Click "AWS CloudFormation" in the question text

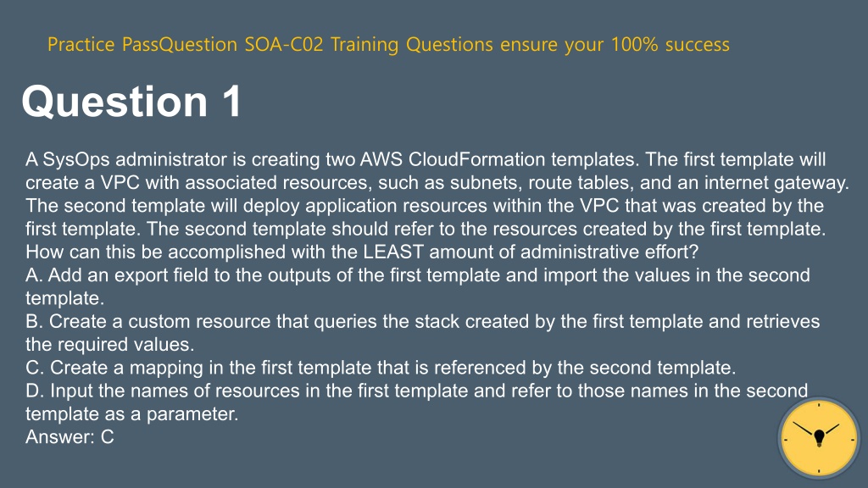click(453, 159)
